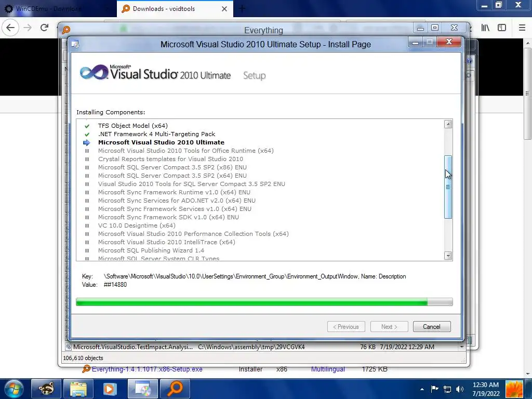Click the component list scrollbar thumb

point(448,187)
